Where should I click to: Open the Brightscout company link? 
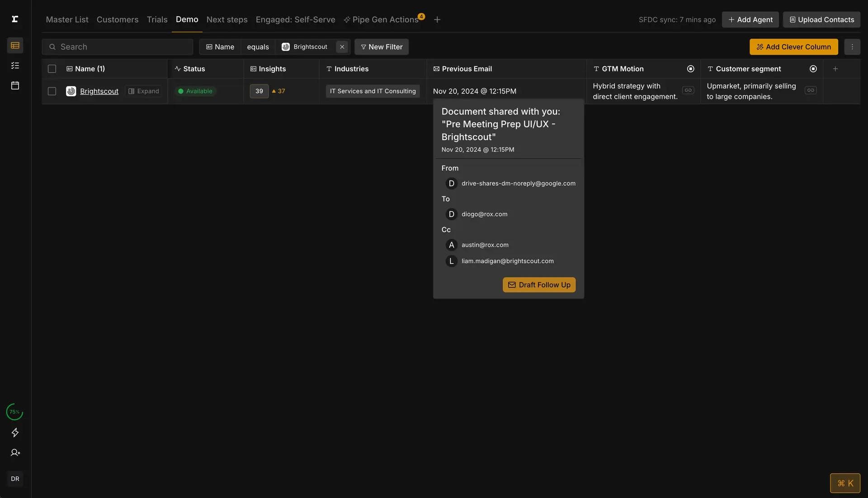[x=99, y=91]
